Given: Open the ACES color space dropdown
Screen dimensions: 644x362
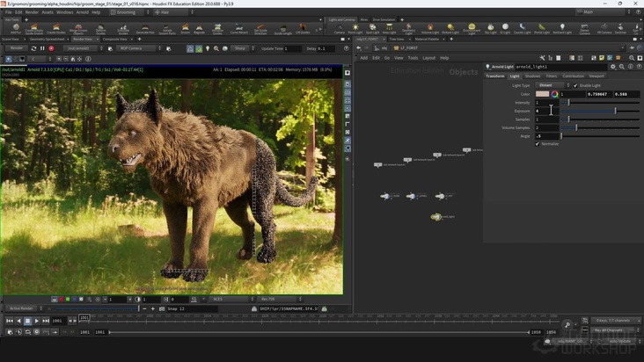Looking at the screenshot, I should (x=231, y=300).
